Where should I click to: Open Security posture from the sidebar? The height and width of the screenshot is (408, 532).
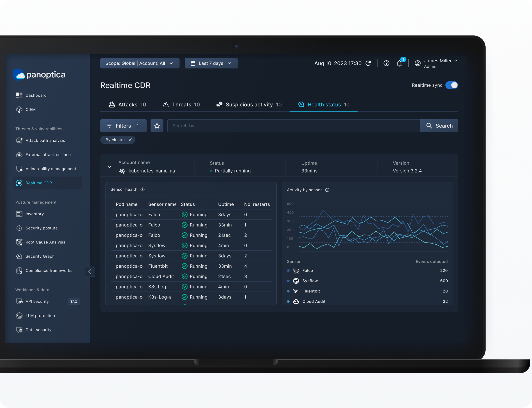point(42,228)
